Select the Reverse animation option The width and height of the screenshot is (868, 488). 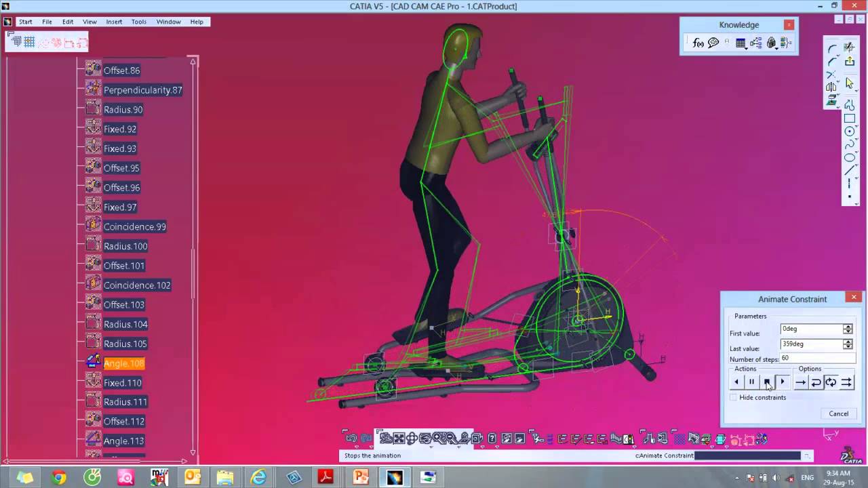pos(816,382)
